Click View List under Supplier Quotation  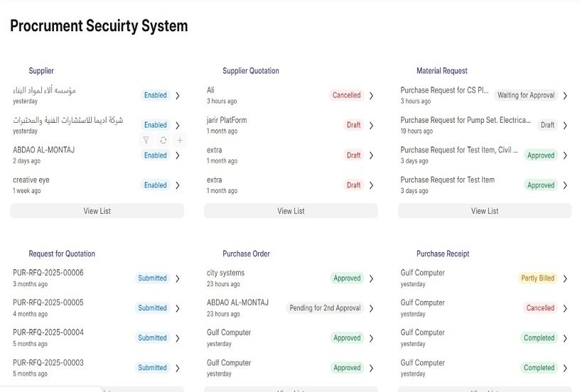tap(291, 211)
